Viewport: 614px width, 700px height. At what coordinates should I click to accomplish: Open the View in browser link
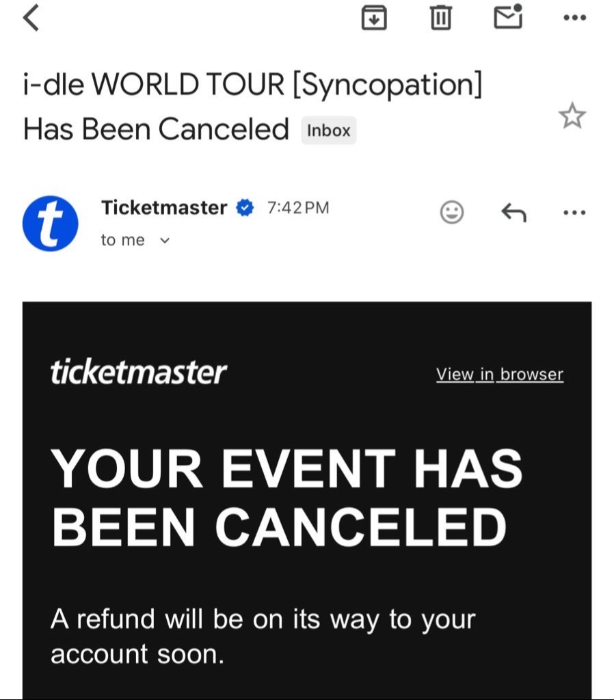pyautogui.click(x=500, y=374)
